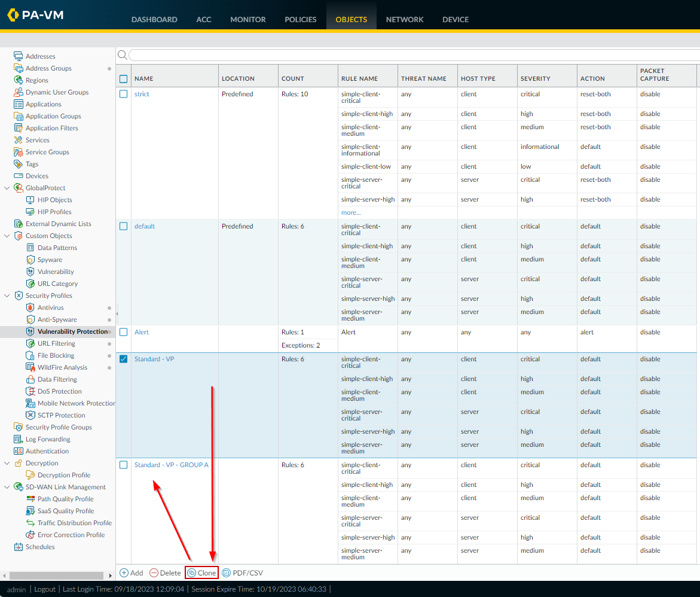Viewport: 700px width, 597px height.
Task: Collapse the GlobalProtect tree node
Action: pyautogui.click(x=7, y=188)
